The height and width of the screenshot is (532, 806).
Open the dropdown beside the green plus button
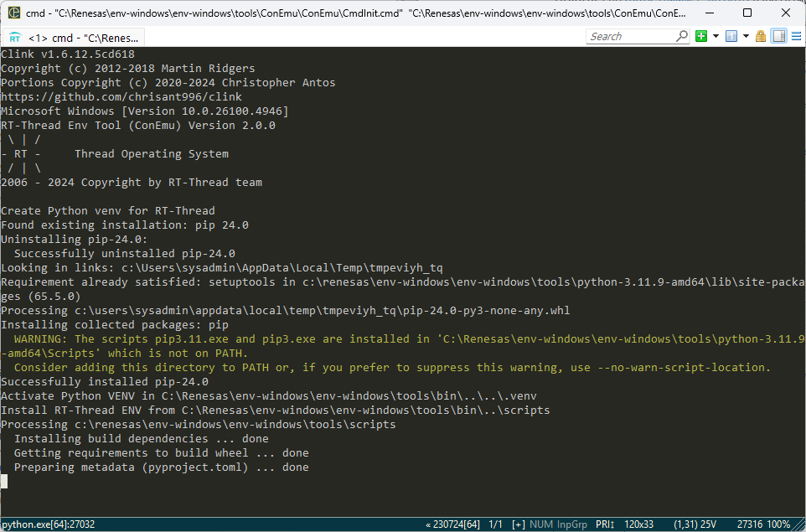pyautogui.click(x=716, y=36)
